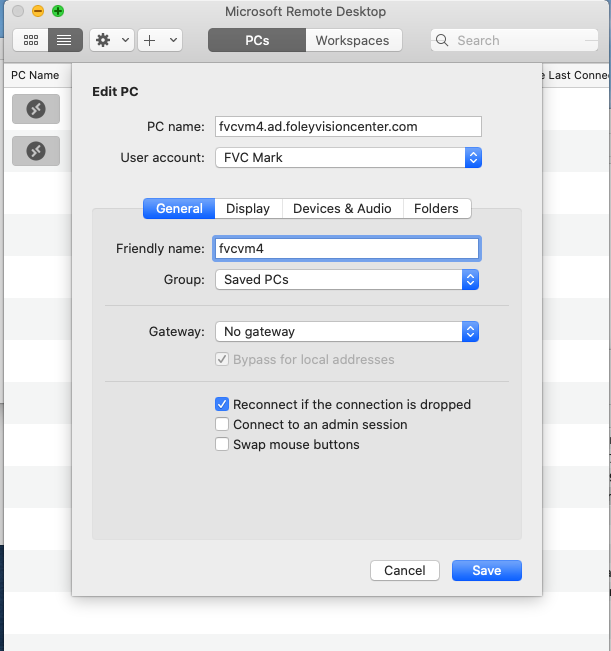Select the Folders tab
The height and width of the screenshot is (651, 611).
coord(437,208)
